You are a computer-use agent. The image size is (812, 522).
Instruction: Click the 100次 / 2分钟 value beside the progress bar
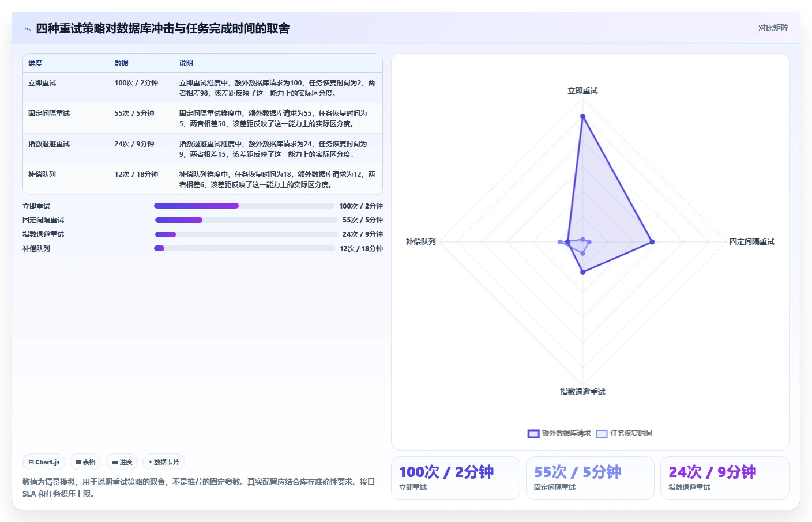361,206
